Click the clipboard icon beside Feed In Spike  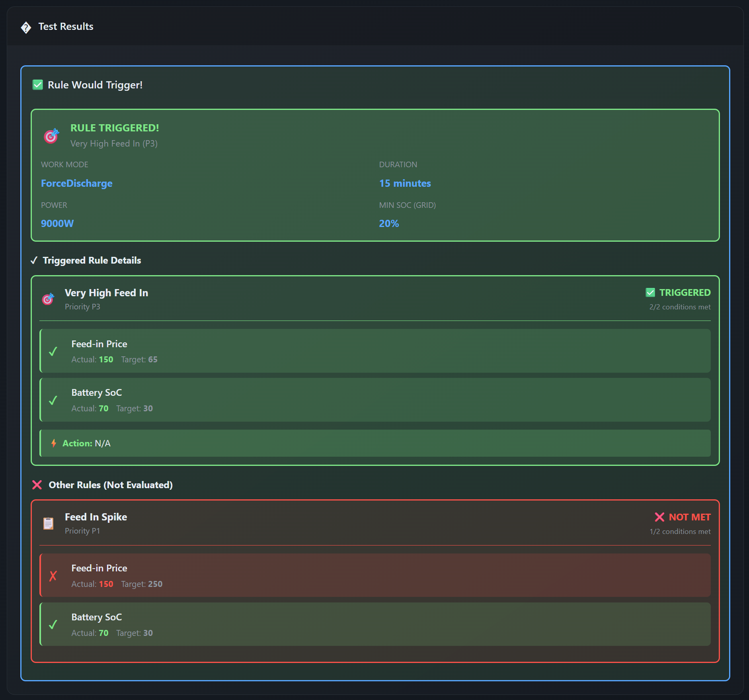pyautogui.click(x=48, y=523)
